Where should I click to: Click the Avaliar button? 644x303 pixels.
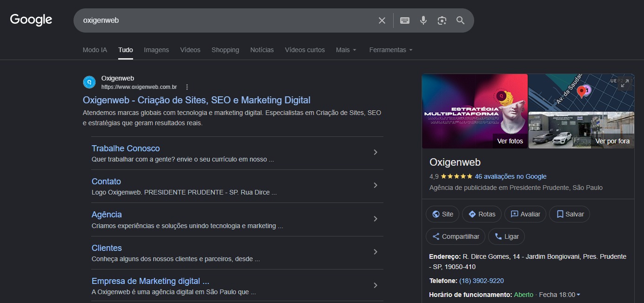click(x=525, y=214)
